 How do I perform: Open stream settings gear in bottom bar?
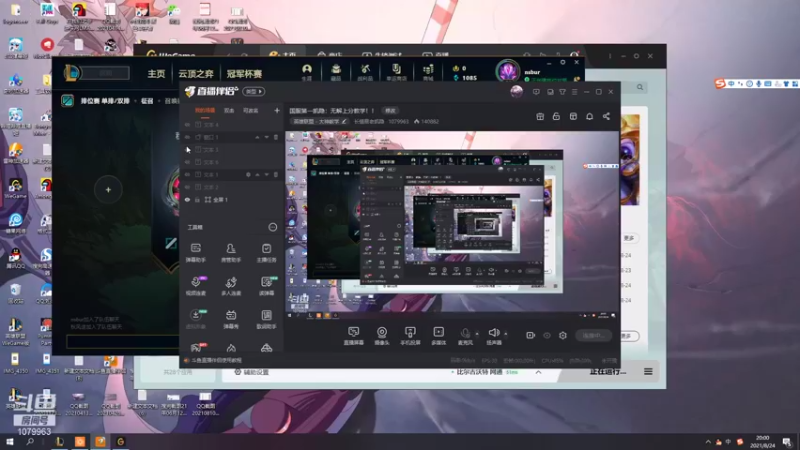pyautogui.click(x=563, y=335)
